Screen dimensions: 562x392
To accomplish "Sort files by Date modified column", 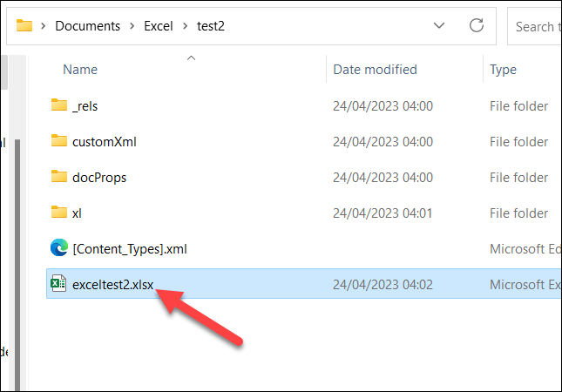I will tap(375, 70).
